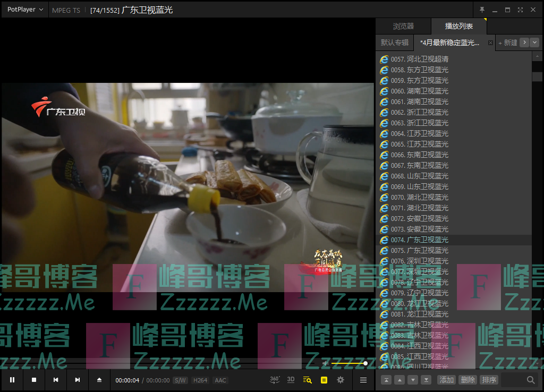
Task: Pause the video playback
Action: [x=12, y=380]
